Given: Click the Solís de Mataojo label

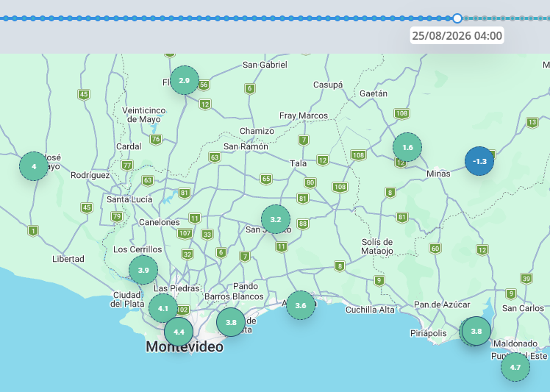Looking at the screenshot, I should coord(377,246).
